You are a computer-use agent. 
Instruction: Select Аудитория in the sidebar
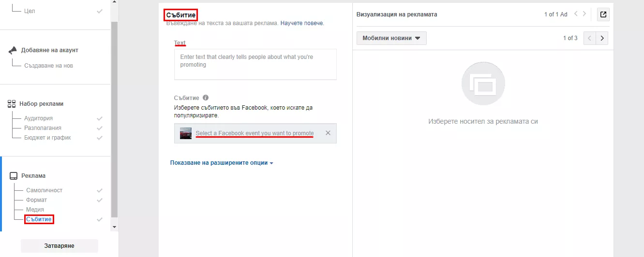[39, 118]
